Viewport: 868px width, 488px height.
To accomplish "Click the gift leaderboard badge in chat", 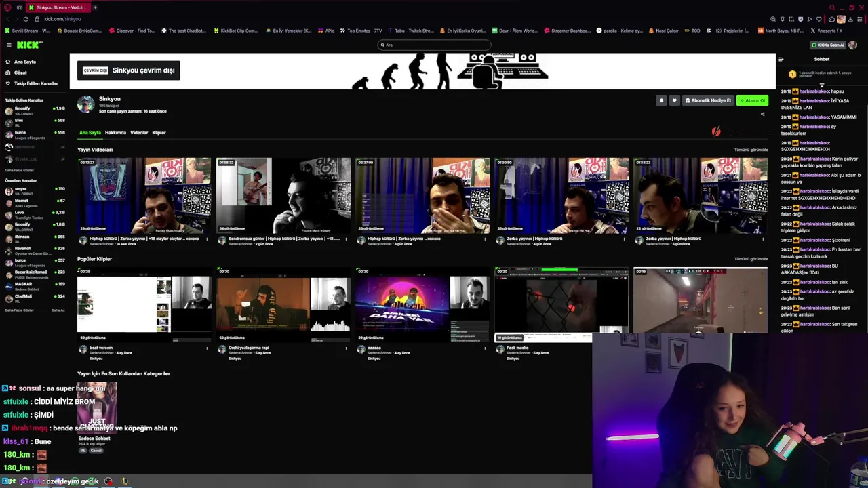I will click(792, 74).
